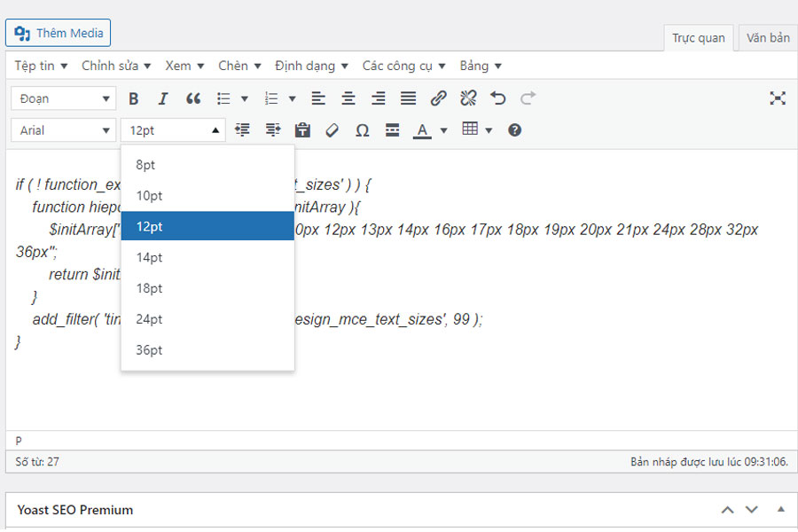Open the Đoạn paragraph format dropdown
The width and height of the screenshot is (798, 532).
64,98
